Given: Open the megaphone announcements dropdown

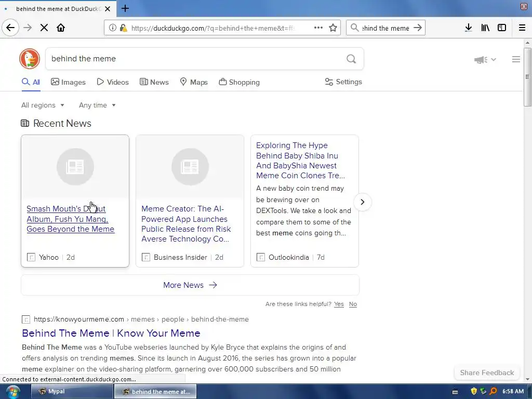Looking at the screenshot, I should pos(485,60).
